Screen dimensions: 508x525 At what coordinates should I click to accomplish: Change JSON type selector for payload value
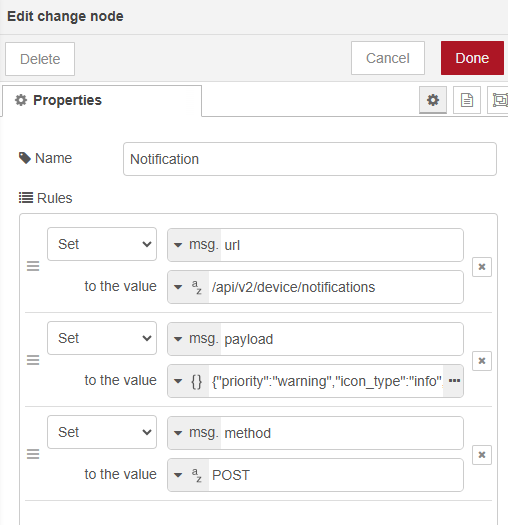pos(188,381)
